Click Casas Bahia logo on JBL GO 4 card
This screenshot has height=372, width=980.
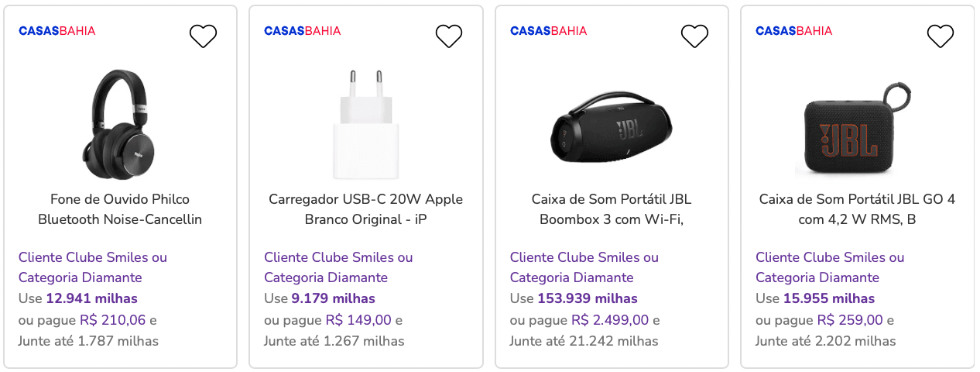click(794, 31)
